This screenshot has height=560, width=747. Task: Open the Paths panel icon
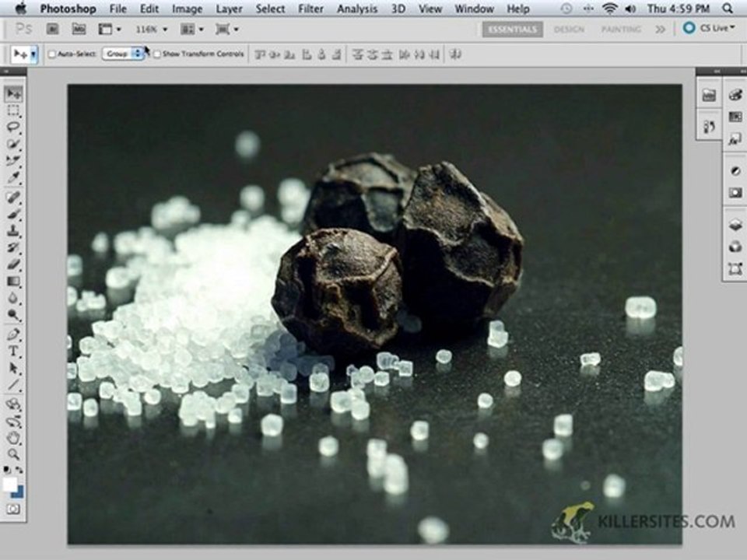tap(735, 269)
